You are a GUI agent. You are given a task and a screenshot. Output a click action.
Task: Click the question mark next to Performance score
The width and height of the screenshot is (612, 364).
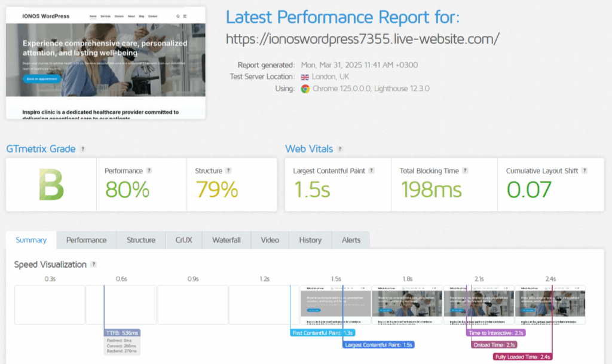point(149,171)
